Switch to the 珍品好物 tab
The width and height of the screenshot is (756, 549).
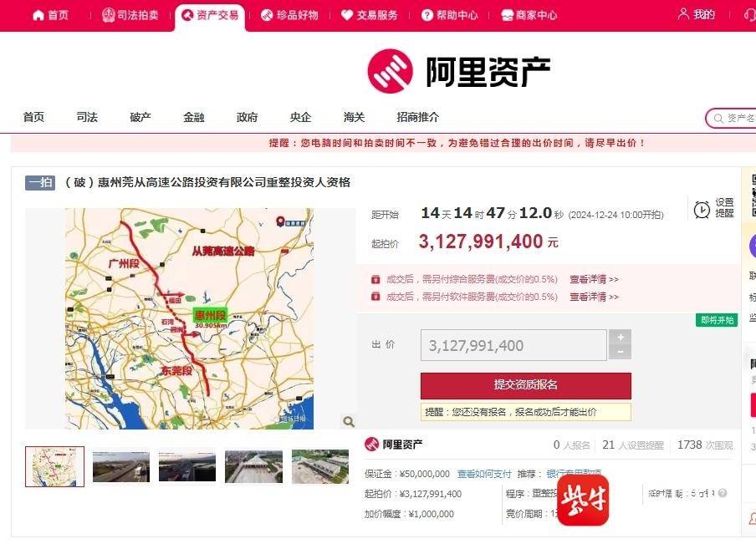click(289, 15)
